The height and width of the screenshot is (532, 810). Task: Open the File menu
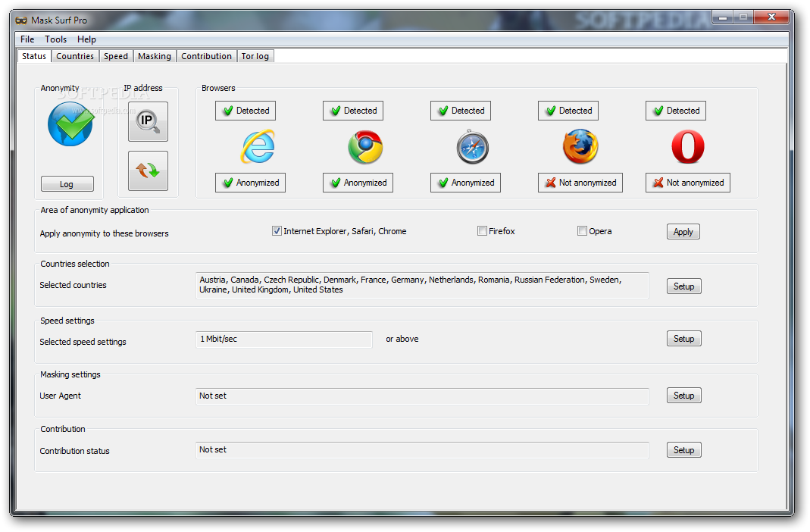(27, 39)
